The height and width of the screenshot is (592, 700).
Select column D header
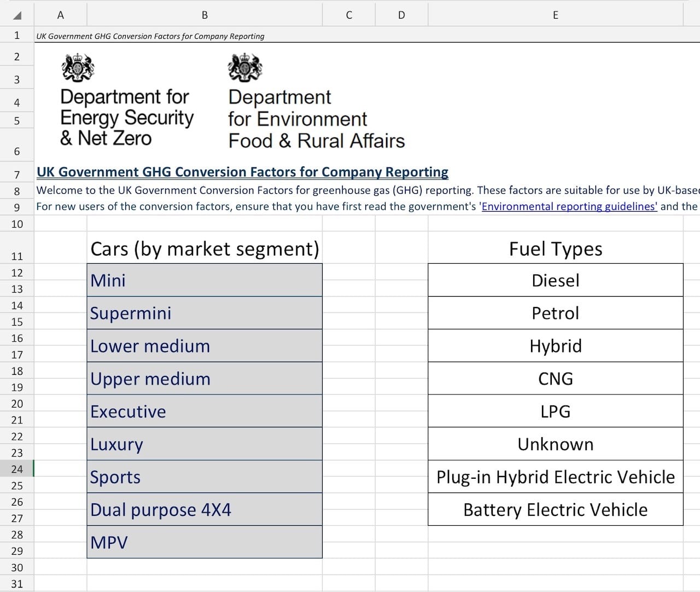pos(401,15)
